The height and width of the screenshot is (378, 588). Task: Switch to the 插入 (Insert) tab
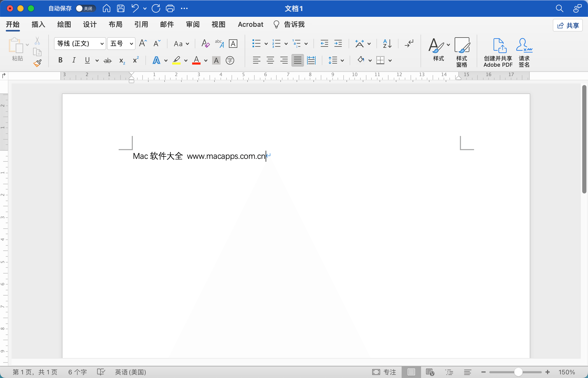point(38,25)
